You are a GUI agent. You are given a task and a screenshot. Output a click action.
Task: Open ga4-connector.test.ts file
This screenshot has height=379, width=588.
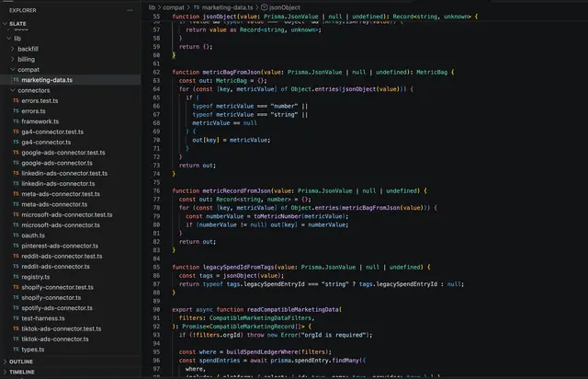(52, 132)
